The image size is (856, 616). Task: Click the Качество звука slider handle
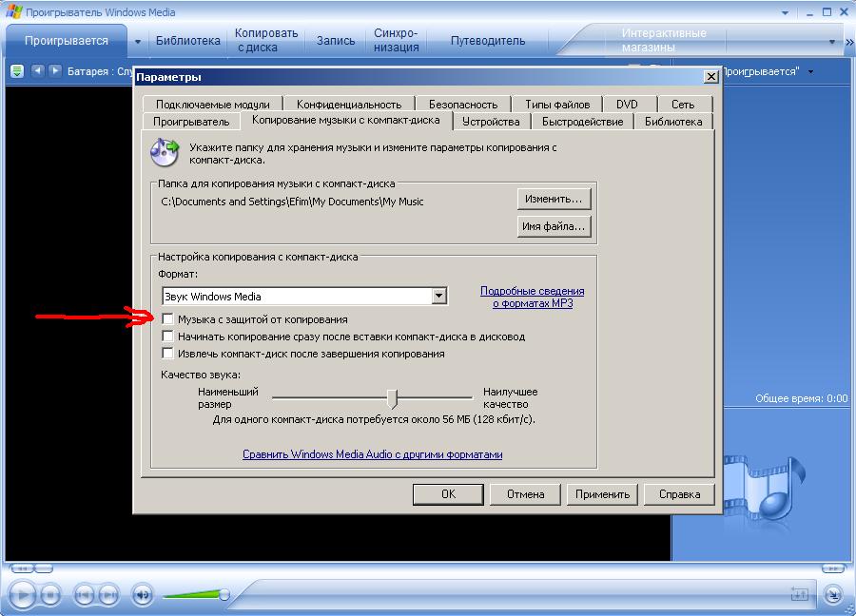pos(391,397)
